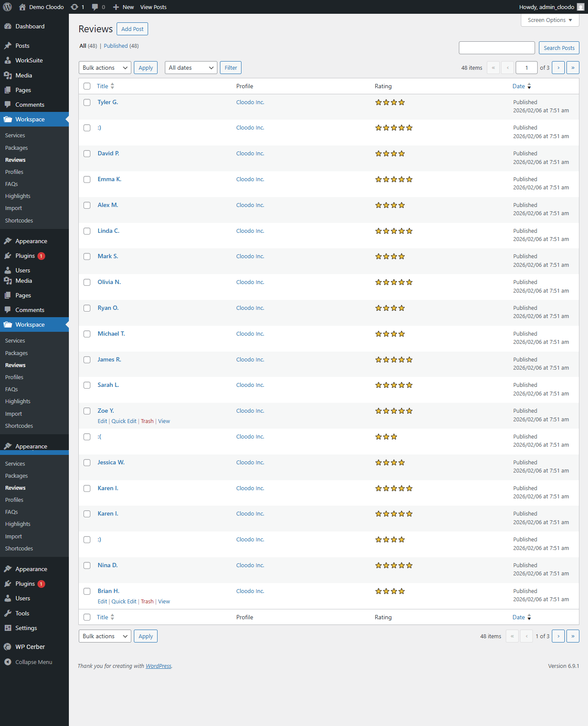The width and height of the screenshot is (588, 726).
Task: Go to next page using bottom pagination arrow
Action: pos(558,636)
